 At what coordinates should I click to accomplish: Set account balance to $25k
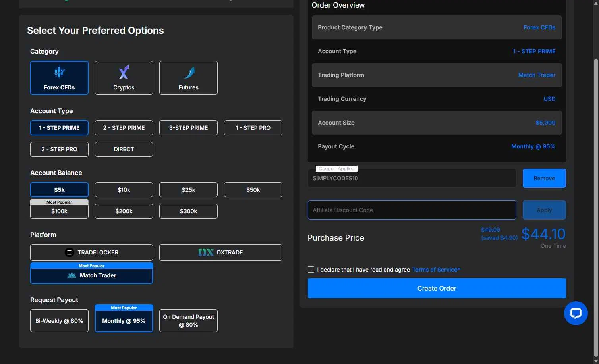point(188,190)
